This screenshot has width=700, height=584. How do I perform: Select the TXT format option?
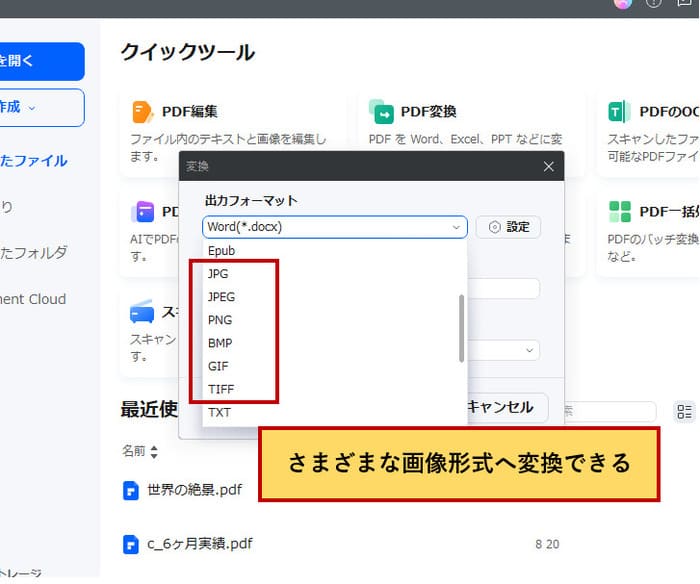[219, 412]
